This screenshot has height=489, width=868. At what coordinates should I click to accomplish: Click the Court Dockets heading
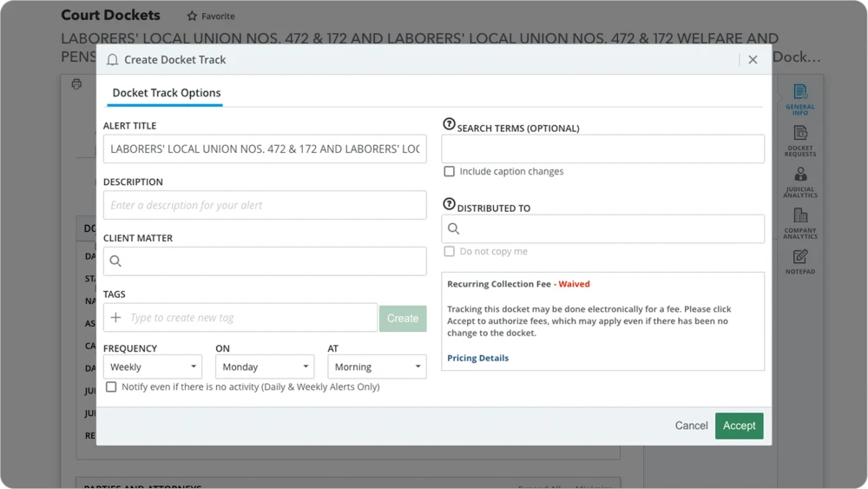point(111,15)
